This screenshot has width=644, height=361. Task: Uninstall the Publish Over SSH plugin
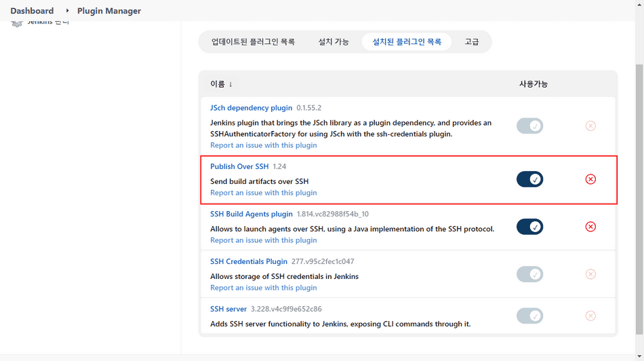pos(590,179)
